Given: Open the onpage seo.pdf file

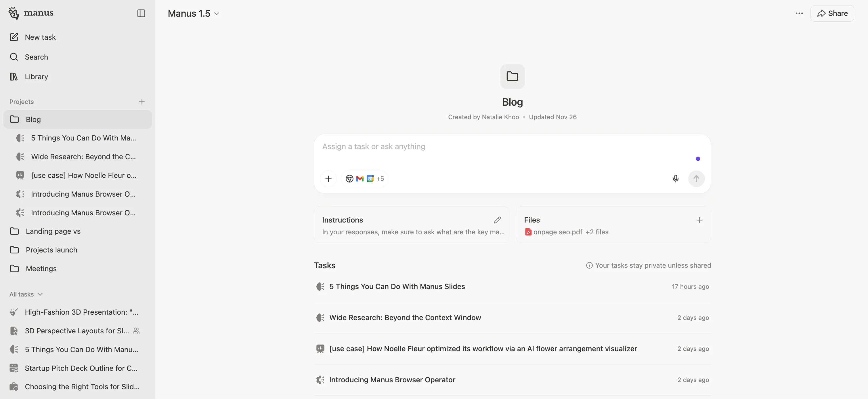Looking at the screenshot, I should coord(558,232).
